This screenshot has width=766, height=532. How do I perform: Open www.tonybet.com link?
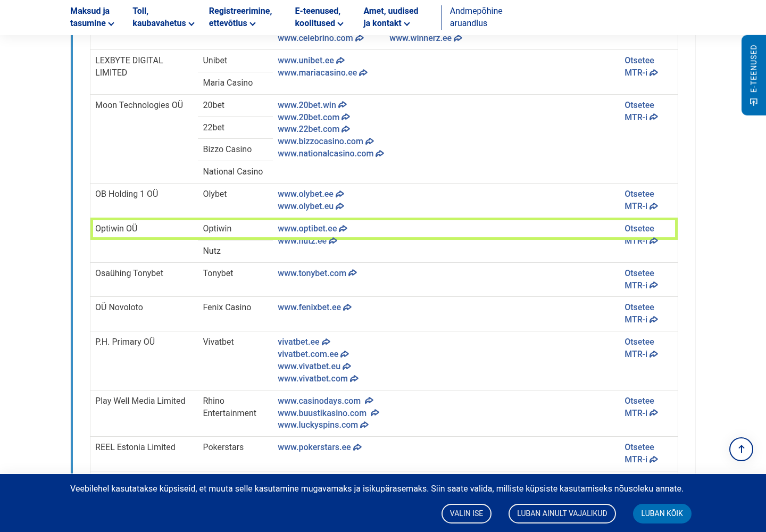317,273
